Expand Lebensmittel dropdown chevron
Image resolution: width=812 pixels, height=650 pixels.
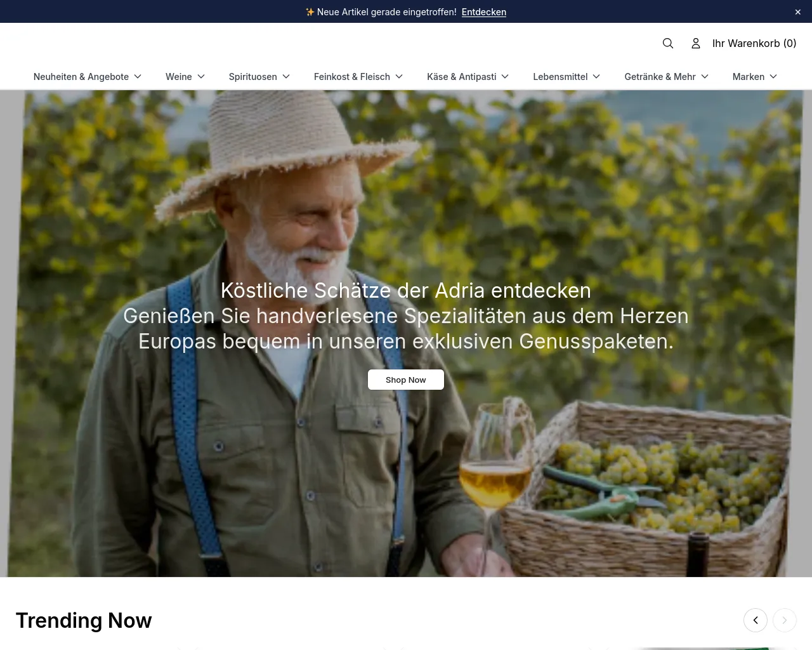[596, 77]
